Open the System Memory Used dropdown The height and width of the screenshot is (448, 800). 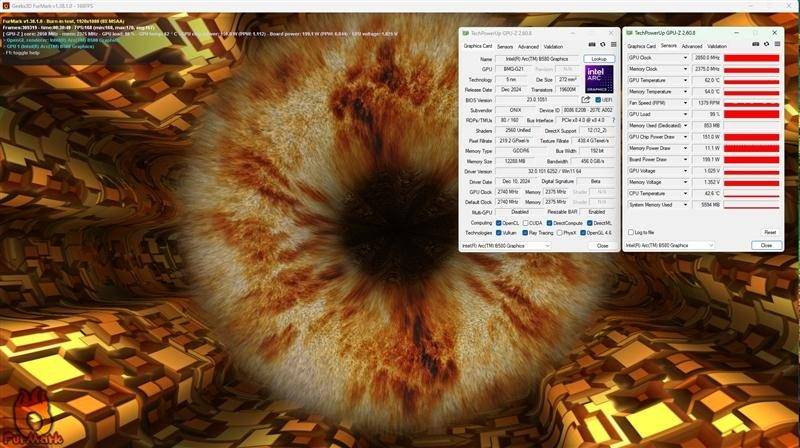[x=685, y=205]
